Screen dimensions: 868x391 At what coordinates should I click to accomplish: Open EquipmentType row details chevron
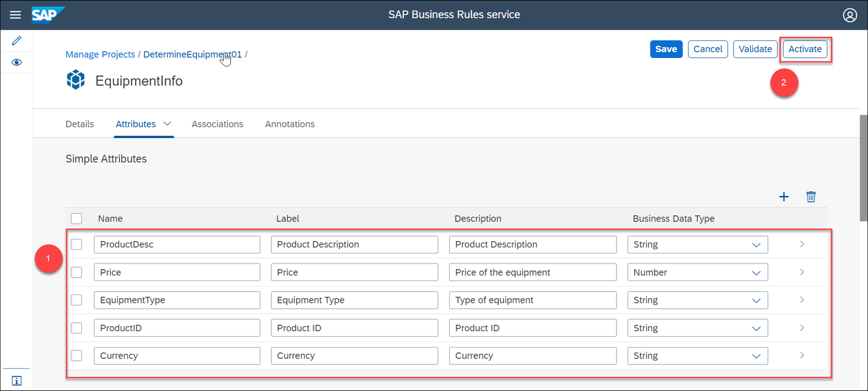click(802, 300)
